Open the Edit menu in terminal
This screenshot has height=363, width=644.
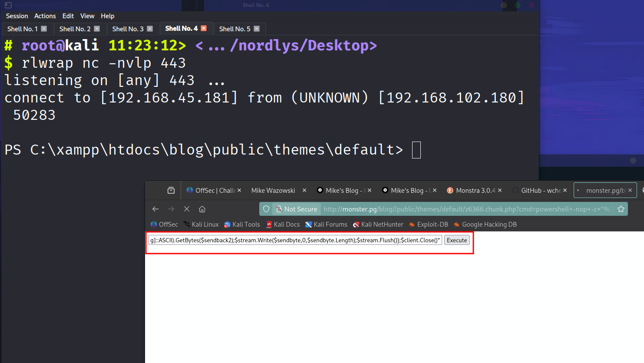68,16
